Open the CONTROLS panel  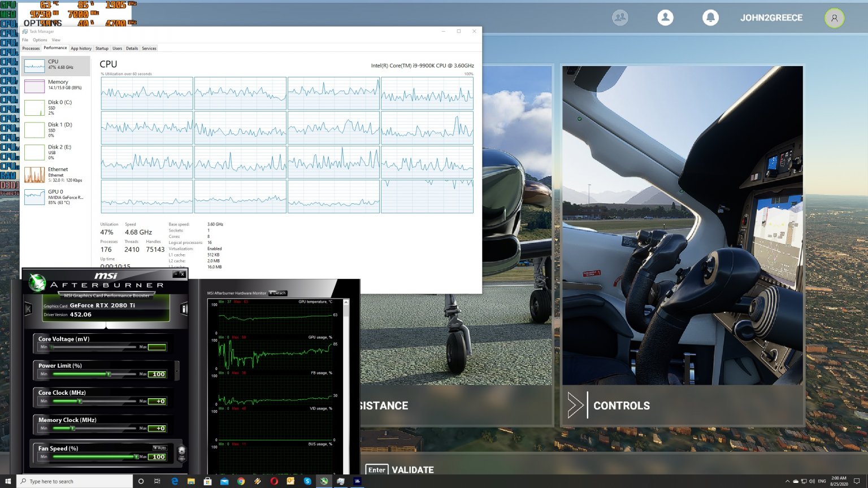[622, 406]
